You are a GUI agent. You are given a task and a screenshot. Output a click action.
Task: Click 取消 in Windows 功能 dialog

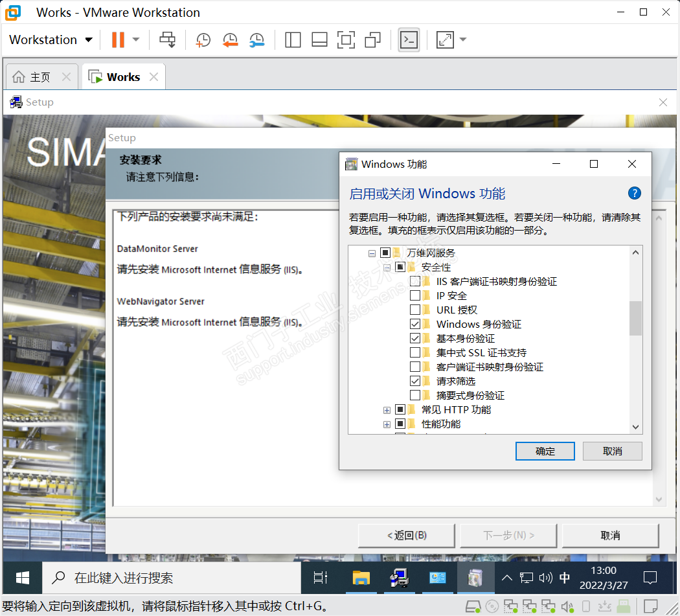613,451
